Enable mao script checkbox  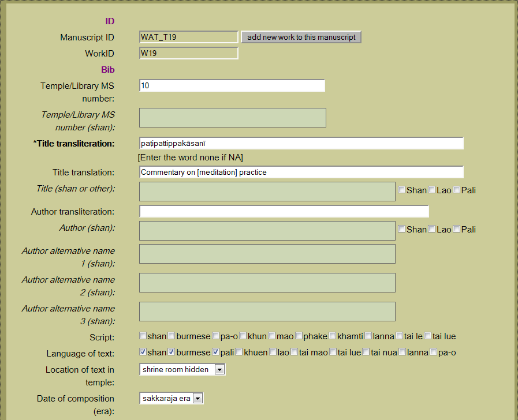(x=272, y=336)
